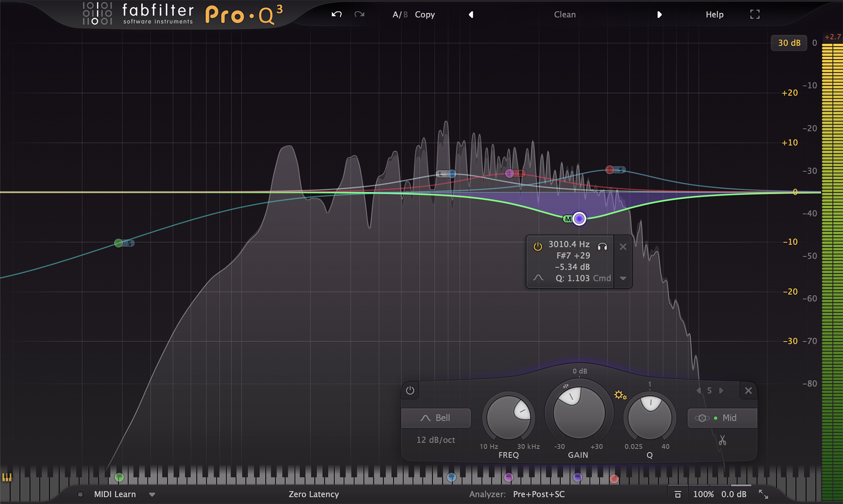Select the next band arrow next to 5

pyautogui.click(x=721, y=390)
